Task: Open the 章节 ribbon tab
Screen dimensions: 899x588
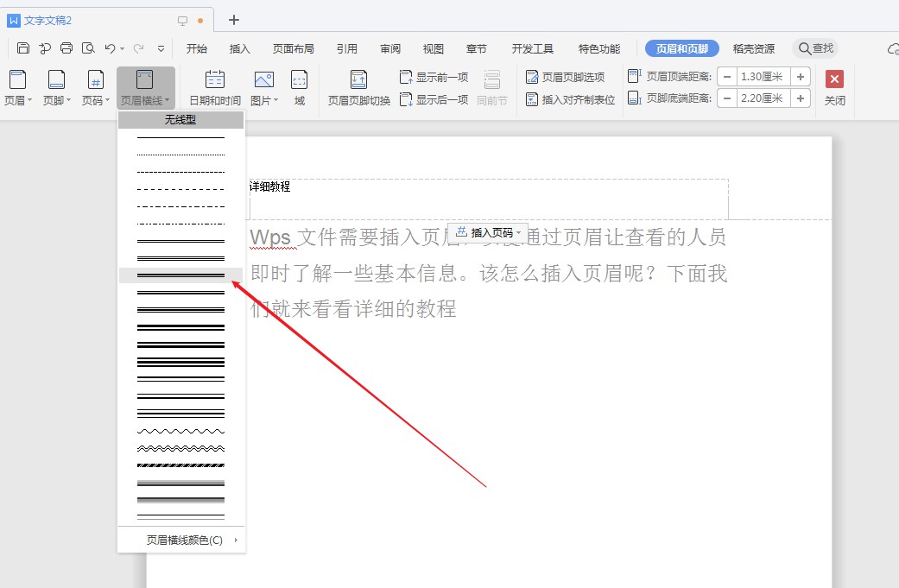Action: 477,48
